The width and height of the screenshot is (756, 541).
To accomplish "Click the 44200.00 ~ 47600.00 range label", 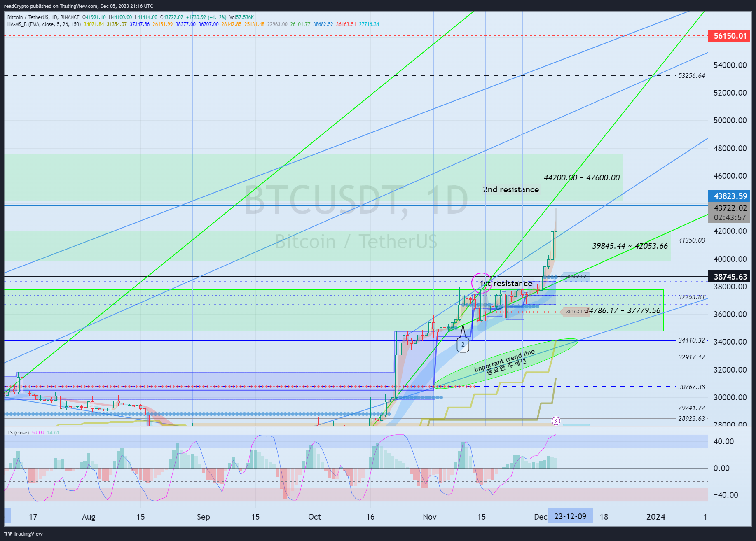I will (x=582, y=177).
